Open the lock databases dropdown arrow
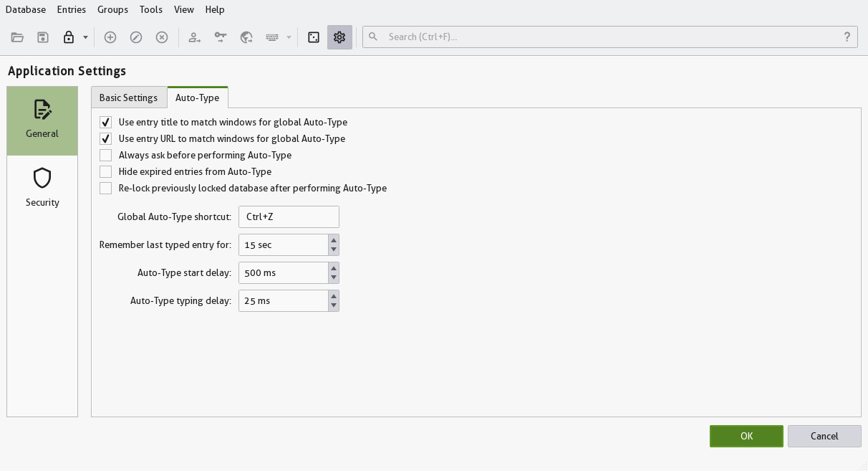The width and height of the screenshot is (868, 471). (x=84, y=37)
